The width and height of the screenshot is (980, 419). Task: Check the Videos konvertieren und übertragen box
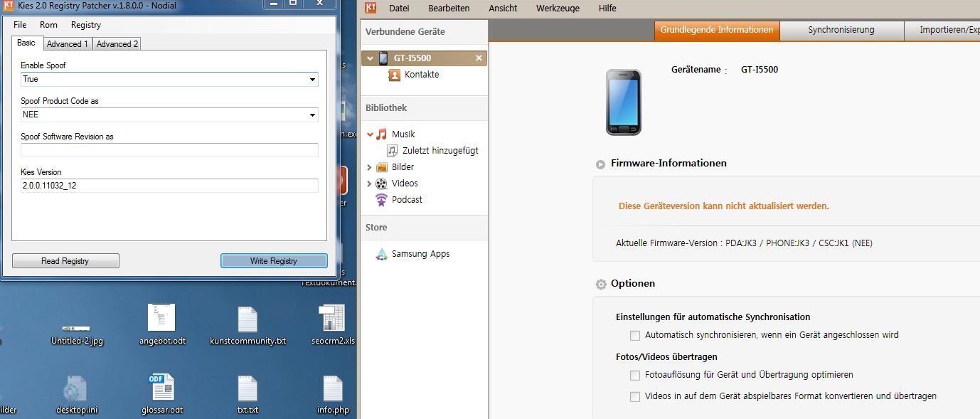pyautogui.click(x=635, y=397)
